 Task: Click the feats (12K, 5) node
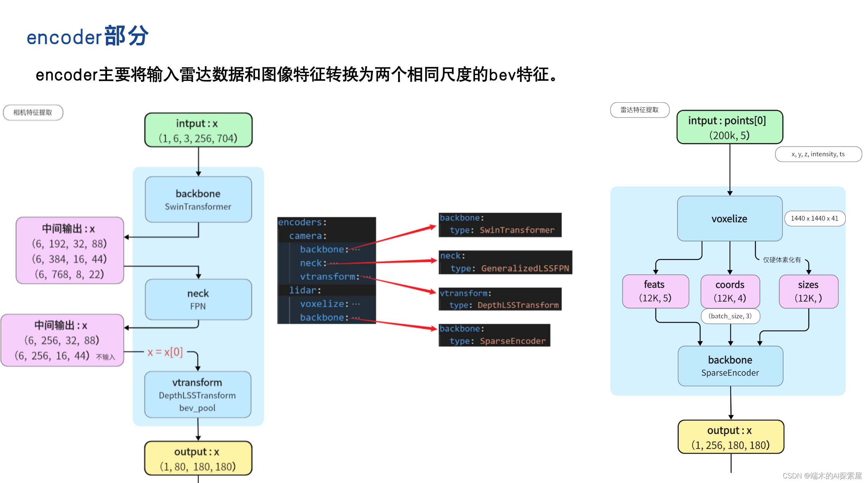pos(655,291)
